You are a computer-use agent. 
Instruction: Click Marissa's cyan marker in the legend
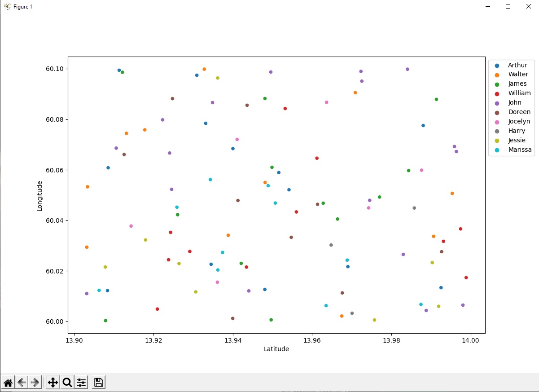pos(497,150)
